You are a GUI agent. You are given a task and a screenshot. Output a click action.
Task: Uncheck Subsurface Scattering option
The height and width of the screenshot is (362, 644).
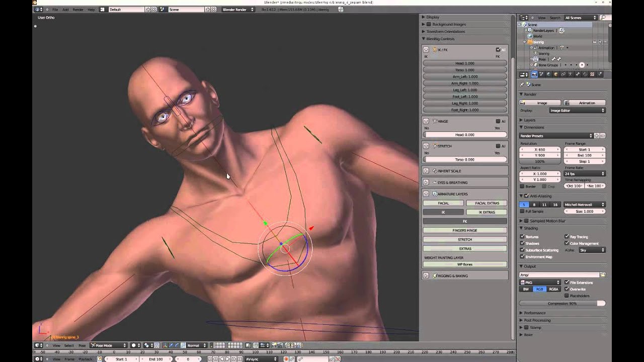click(x=522, y=250)
